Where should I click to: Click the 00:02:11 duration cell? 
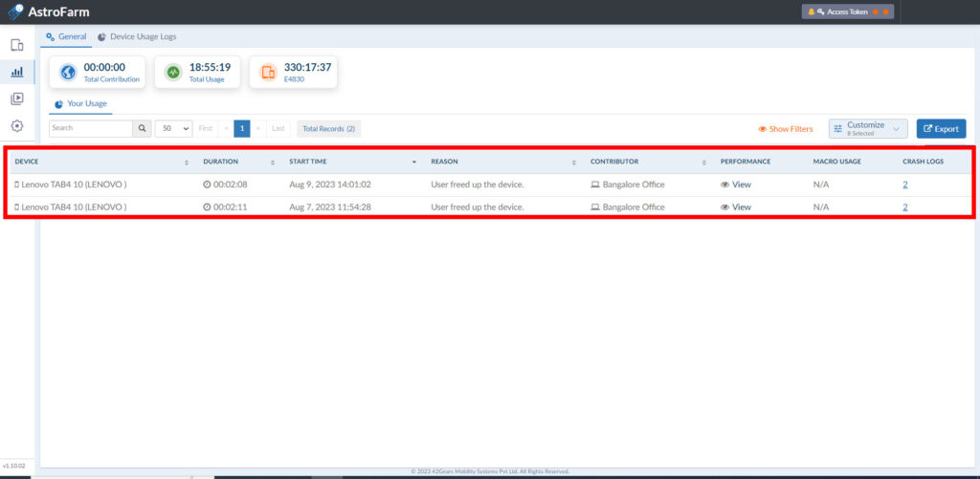(225, 207)
